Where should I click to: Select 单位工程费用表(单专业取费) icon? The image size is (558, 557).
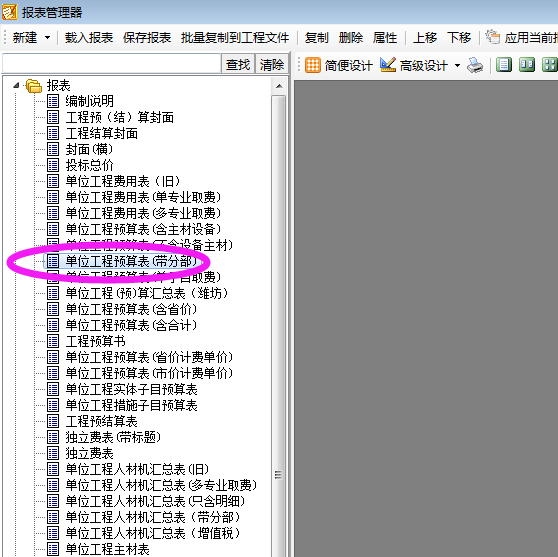(53, 197)
